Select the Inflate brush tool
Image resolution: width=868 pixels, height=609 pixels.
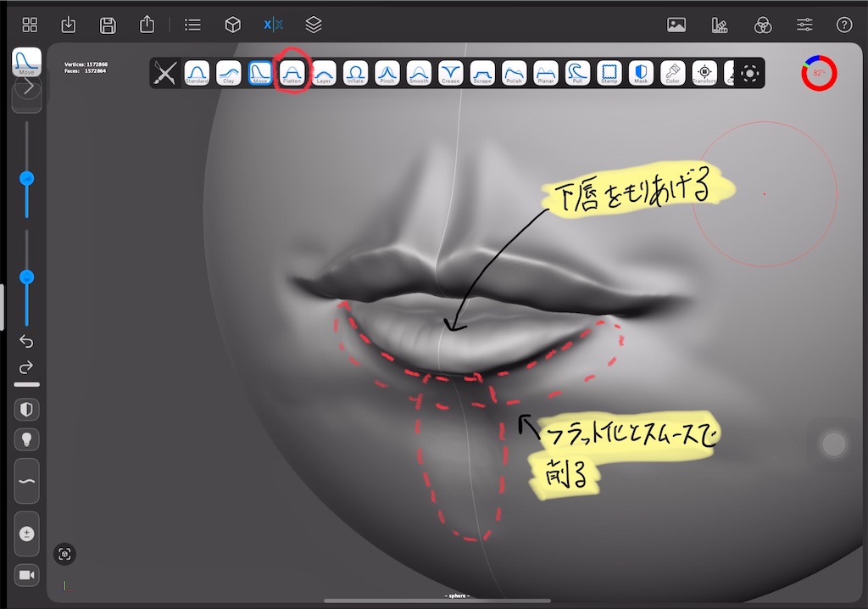[355, 73]
